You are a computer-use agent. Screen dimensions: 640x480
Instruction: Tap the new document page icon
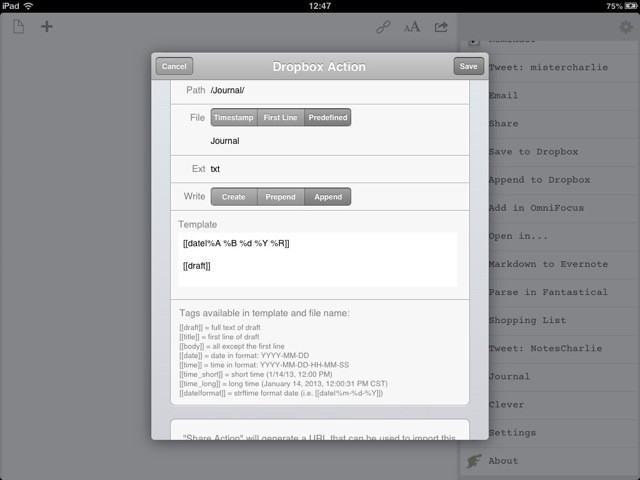19,27
